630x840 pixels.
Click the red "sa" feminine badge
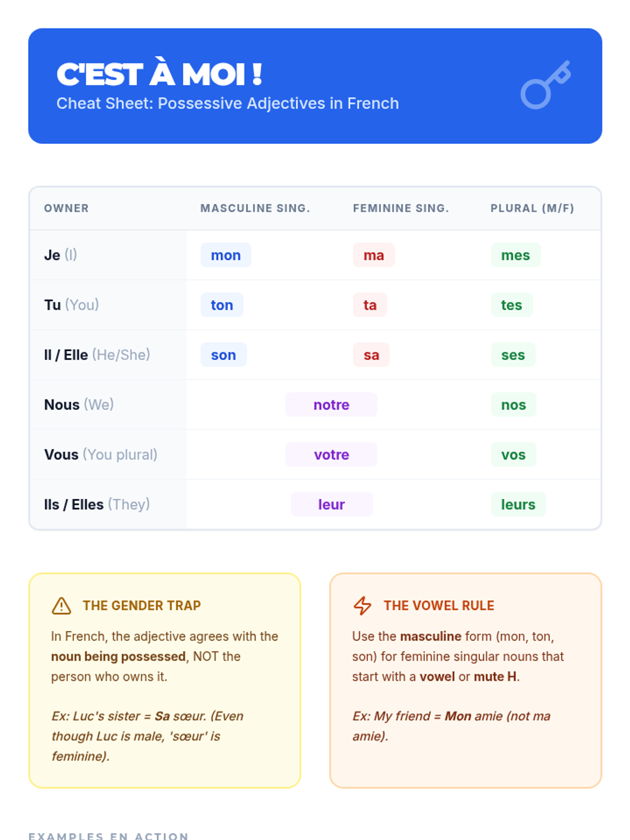pyautogui.click(x=371, y=355)
